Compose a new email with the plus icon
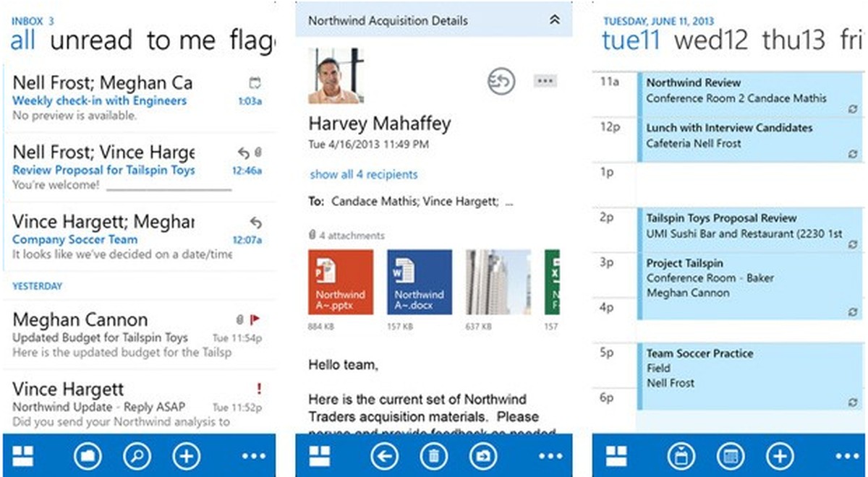 [x=186, y=456]
